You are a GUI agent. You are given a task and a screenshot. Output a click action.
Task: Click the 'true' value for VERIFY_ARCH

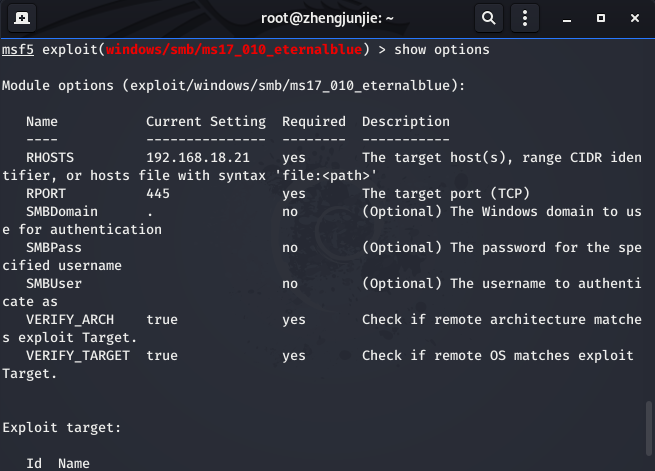pos(162,320)
